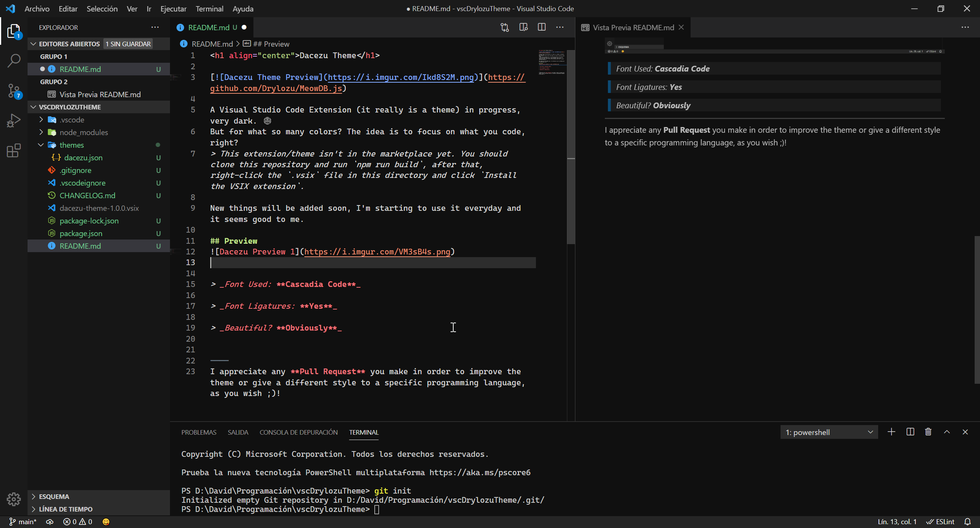Viewport: 980px width, 528px height.
Task: Split the editor right
Action: click(x=542, y=27)
